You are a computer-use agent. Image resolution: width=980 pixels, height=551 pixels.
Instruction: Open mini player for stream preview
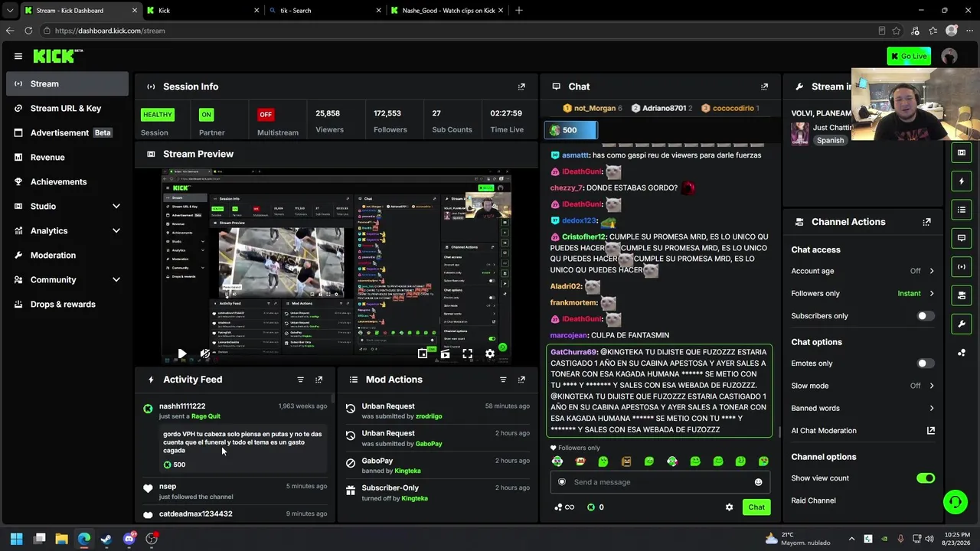tap(423, 354)
